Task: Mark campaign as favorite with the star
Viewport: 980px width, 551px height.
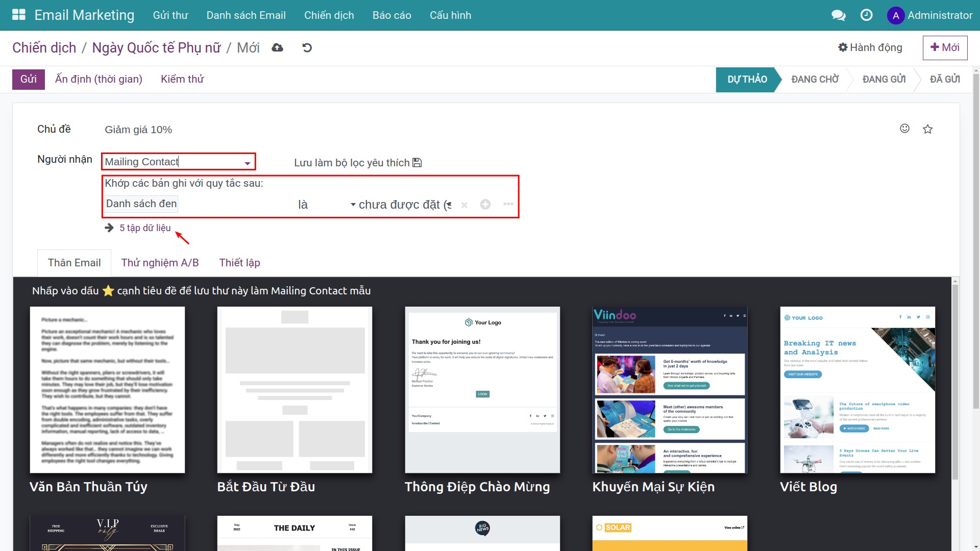Action: (927, 129)
